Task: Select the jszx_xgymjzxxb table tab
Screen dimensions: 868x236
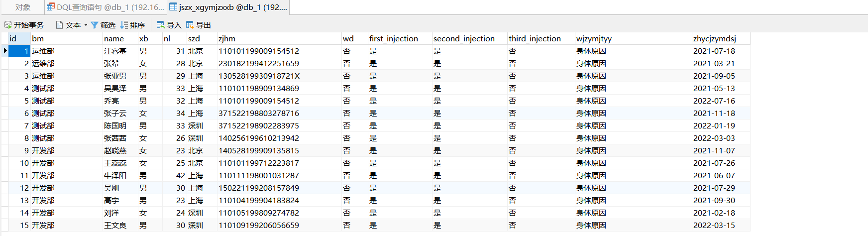Action: coord(228,7)
